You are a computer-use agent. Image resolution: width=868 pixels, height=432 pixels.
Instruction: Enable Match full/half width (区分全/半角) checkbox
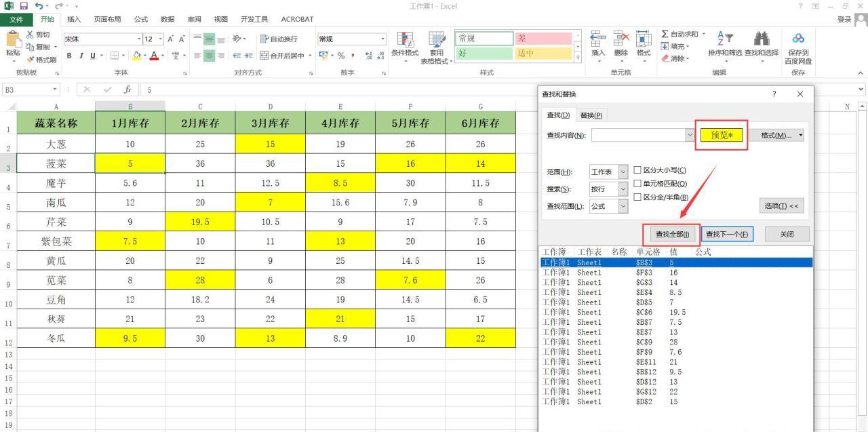tap(637, 197)
